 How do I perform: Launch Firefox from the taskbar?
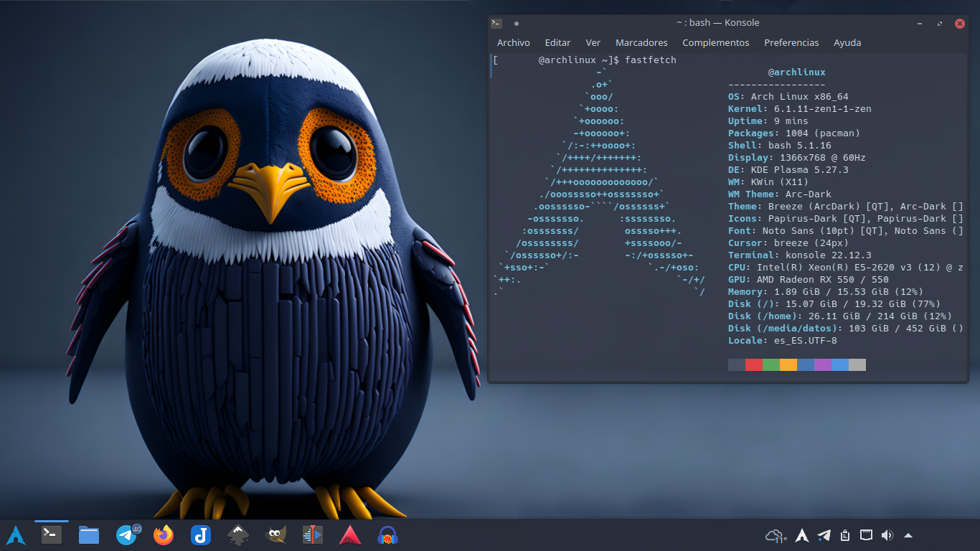164,535
